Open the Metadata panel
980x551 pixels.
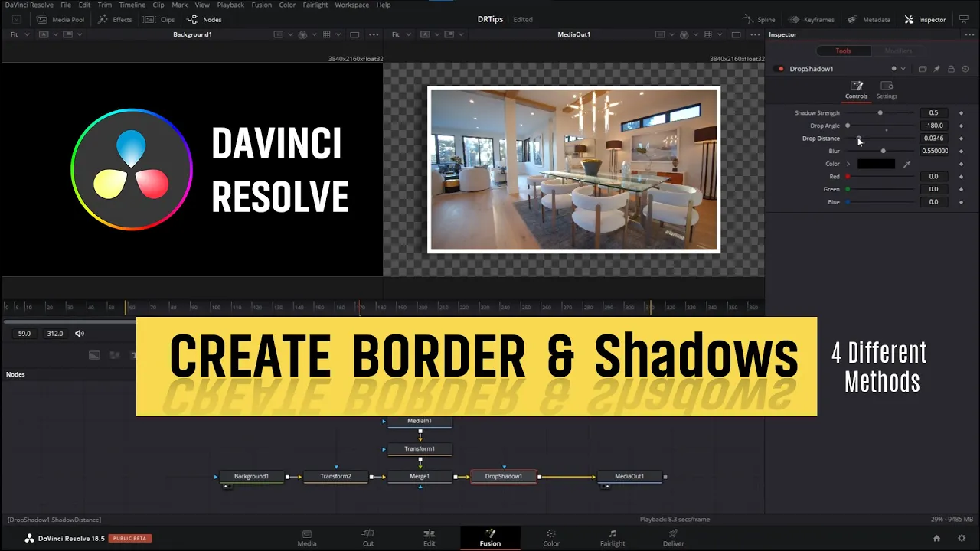pyautogui.click(x=869, y=19)
